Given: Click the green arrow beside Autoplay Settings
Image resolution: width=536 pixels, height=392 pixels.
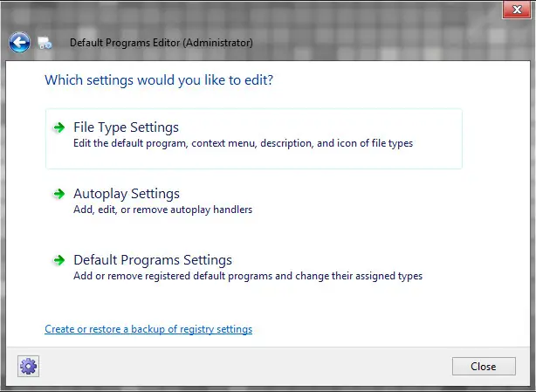Looking at the screenshot, I should [58, 194].
